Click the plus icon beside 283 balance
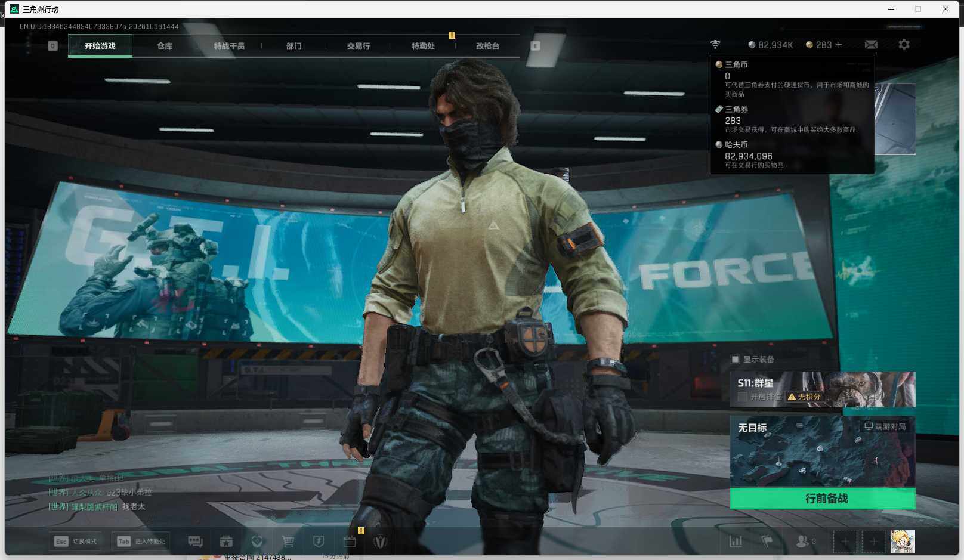Viewport: 964px width, 560px height. pos(839,45)
